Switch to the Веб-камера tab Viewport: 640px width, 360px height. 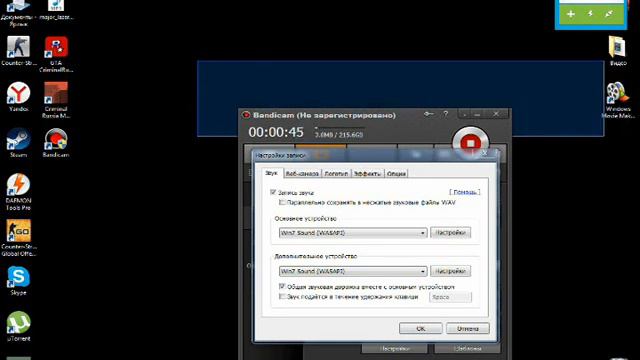(x=302, y=173)
